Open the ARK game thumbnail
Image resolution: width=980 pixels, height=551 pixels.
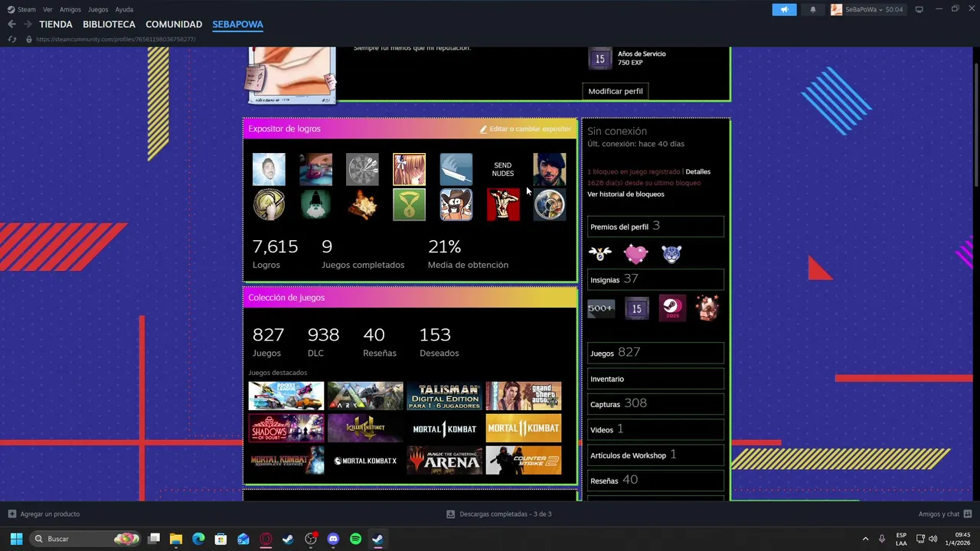(365, 396)
